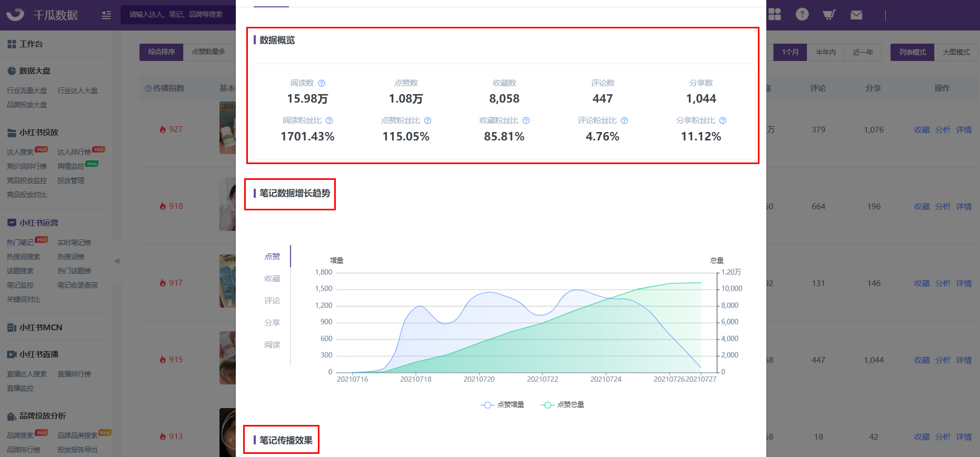The height and width of the screenshot is (457, 980).
Task: Click the help question mark icon in header
Action: [x=802, y=15]
